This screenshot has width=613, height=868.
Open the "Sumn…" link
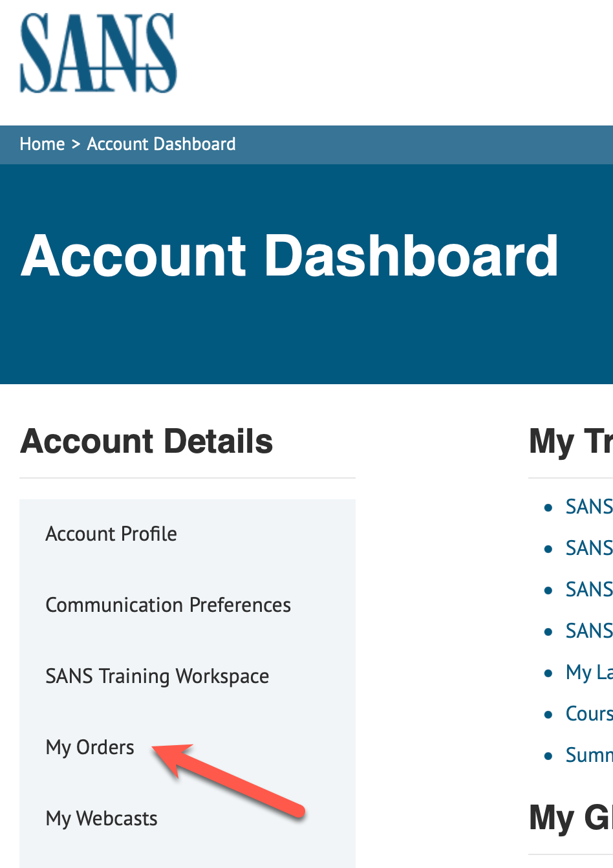pos(588,755)
